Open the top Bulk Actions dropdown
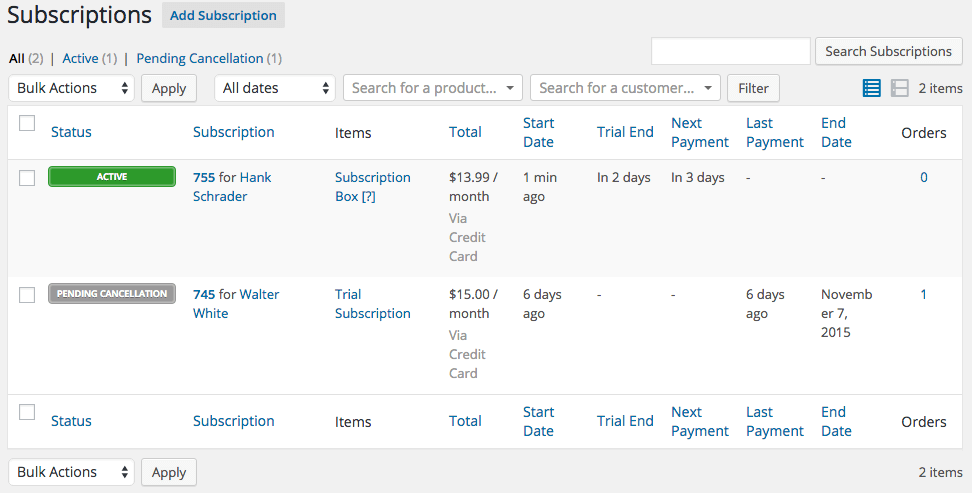Viewport: 972px width, 493px height. (x=71, y=88)
